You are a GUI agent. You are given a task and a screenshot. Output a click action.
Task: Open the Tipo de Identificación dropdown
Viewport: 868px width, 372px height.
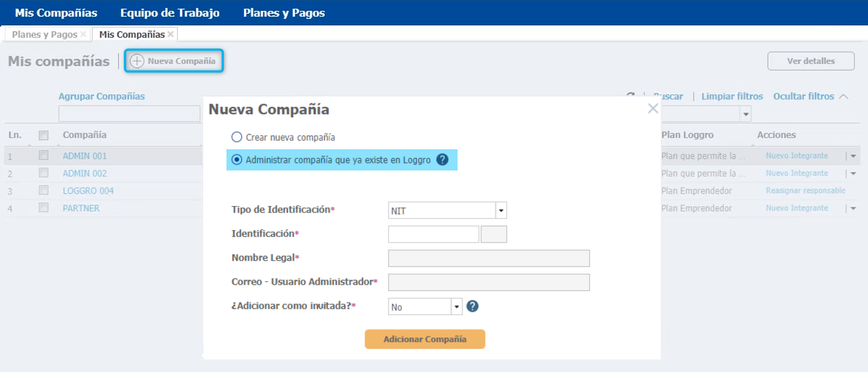point(501,211)
